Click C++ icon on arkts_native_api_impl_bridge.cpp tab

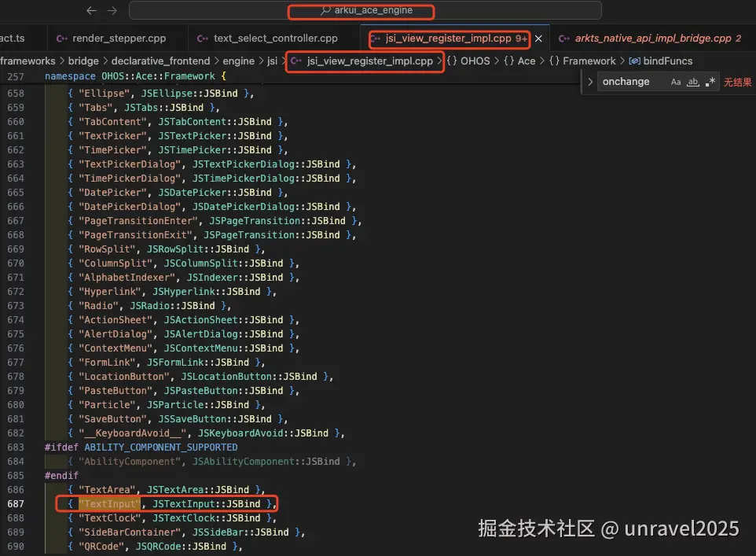pos(563,39)
